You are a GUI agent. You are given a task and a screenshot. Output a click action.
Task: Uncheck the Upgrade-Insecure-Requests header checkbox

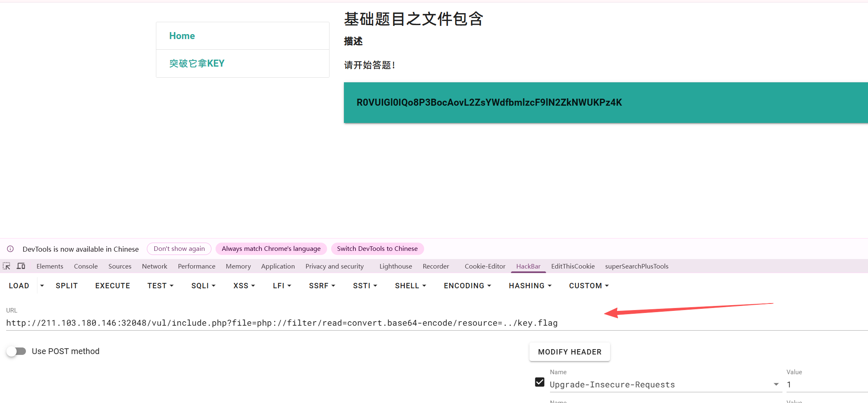click(539, 382)
